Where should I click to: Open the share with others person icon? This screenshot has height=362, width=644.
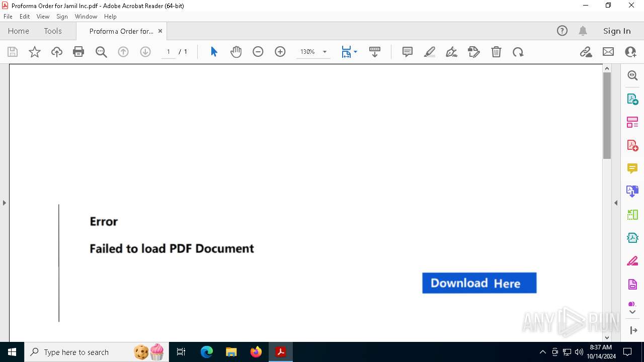[630, 52]
